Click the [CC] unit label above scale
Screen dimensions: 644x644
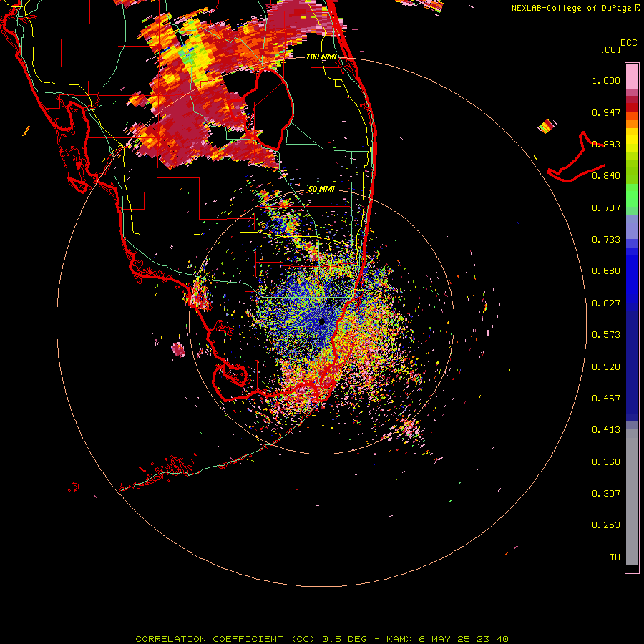[611, 49]
